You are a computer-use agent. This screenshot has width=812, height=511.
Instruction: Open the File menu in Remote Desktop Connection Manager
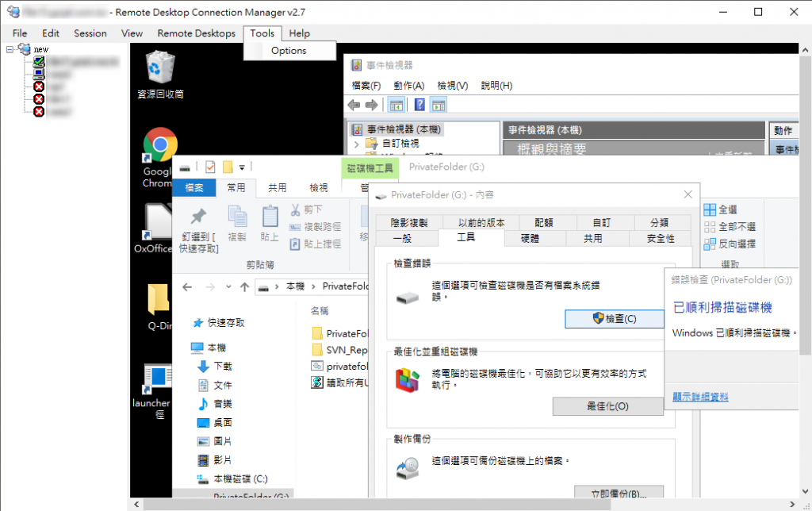tap(20, 33)
